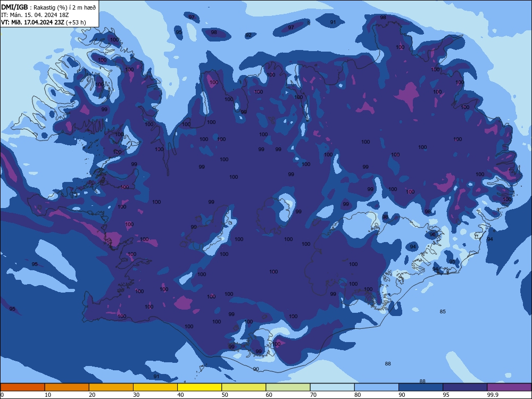The height and width of the screenshot is (399, 532).
Task: Click the '92' humidity value on the map
Action: coord(248,35)
